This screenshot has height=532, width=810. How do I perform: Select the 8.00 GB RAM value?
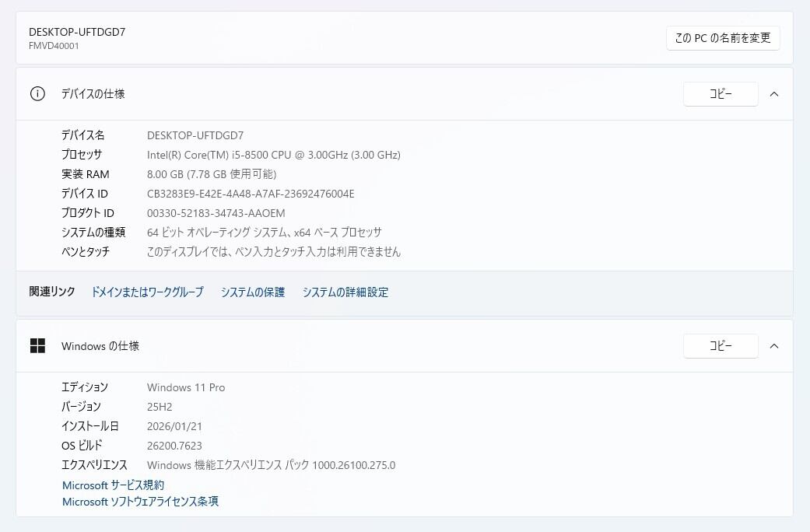212,174
